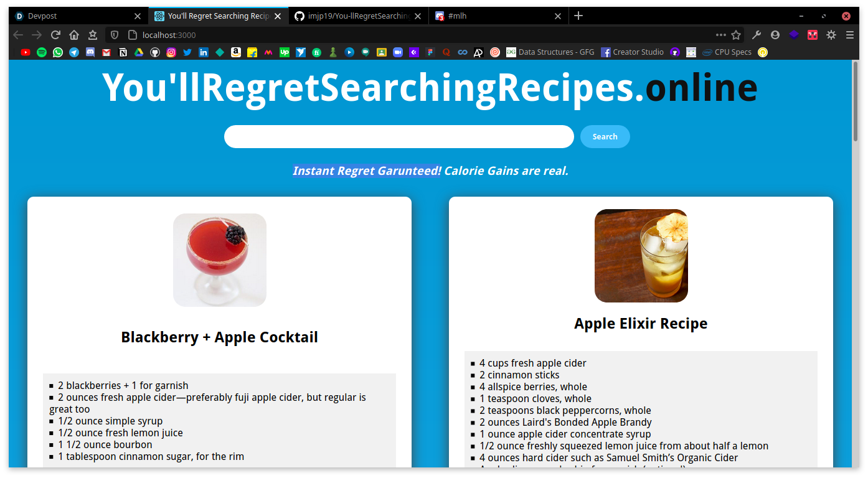Close the #mlh tab
Screen dimensions: 868x478
pos(558,16)
